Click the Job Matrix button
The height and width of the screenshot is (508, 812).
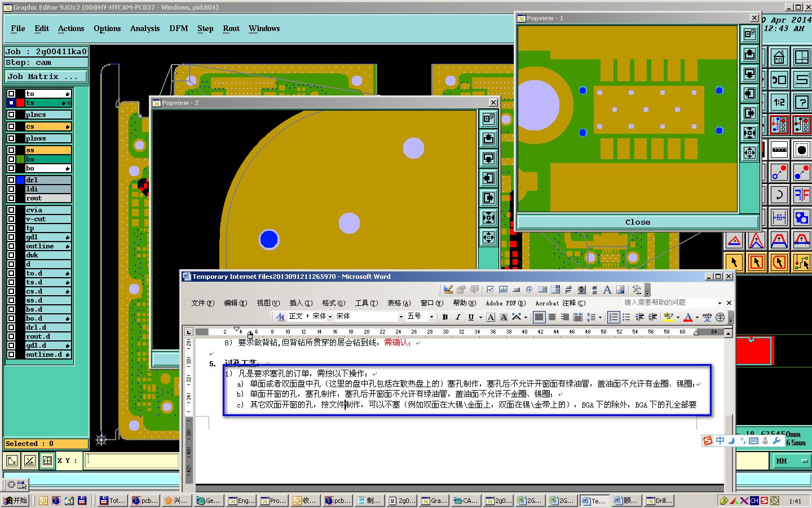[46, 76]
